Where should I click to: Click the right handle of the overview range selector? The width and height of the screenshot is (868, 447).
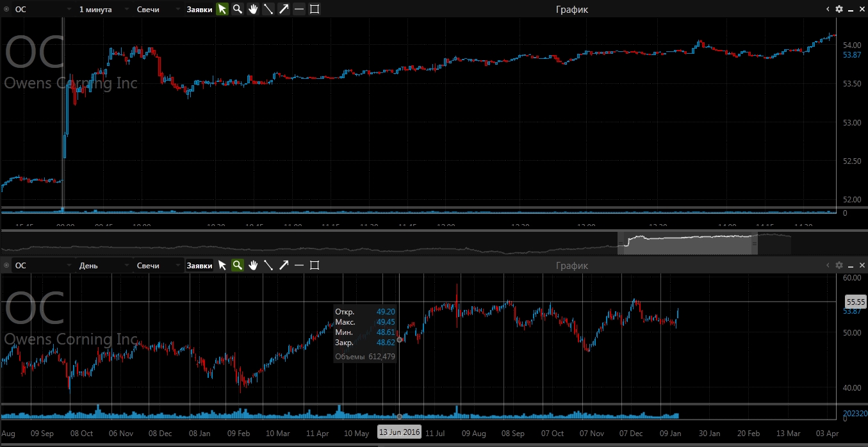[755, 243]
